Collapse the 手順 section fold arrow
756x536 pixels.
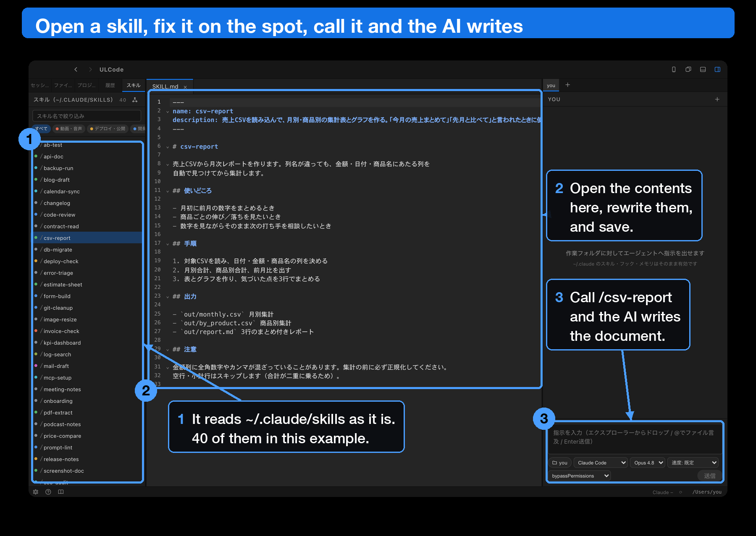point(167,244)
